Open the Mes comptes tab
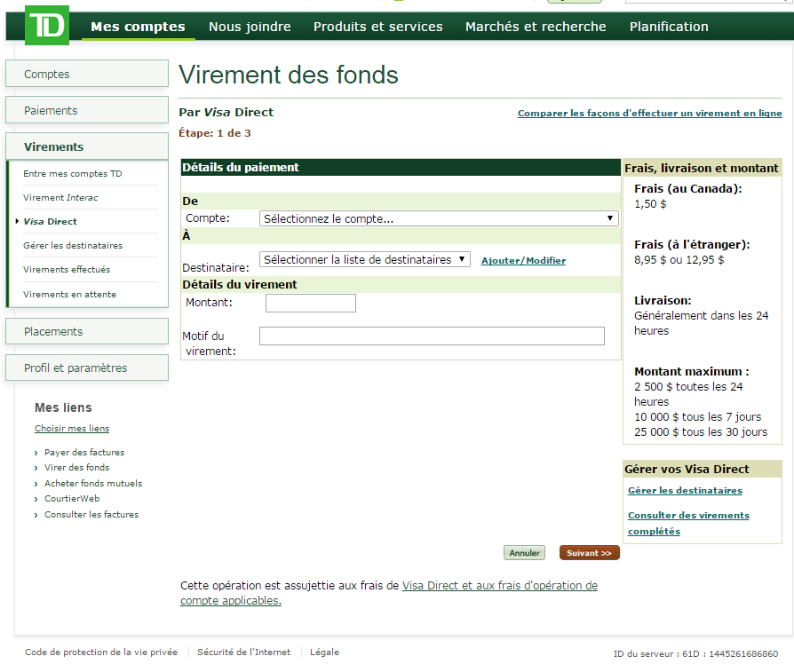Image resolution: width=794 pixels, height=672 pixels. pos(139,27)
